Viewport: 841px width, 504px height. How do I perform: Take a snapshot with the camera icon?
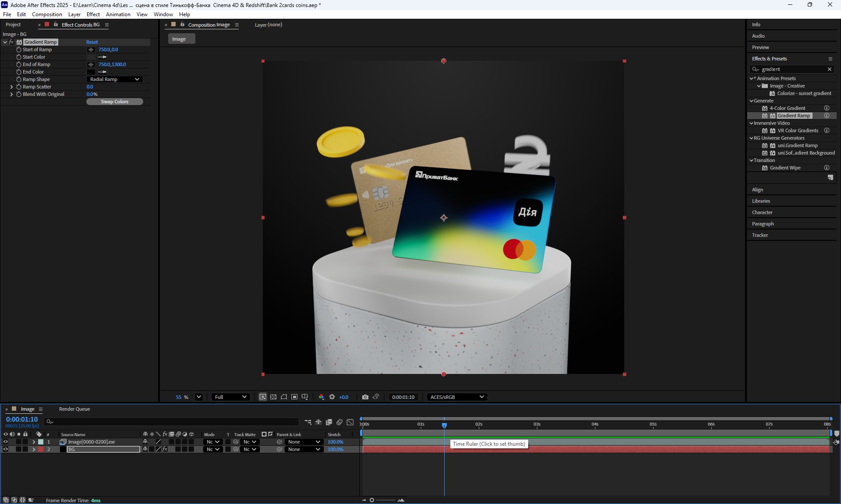tap(365, 397)
